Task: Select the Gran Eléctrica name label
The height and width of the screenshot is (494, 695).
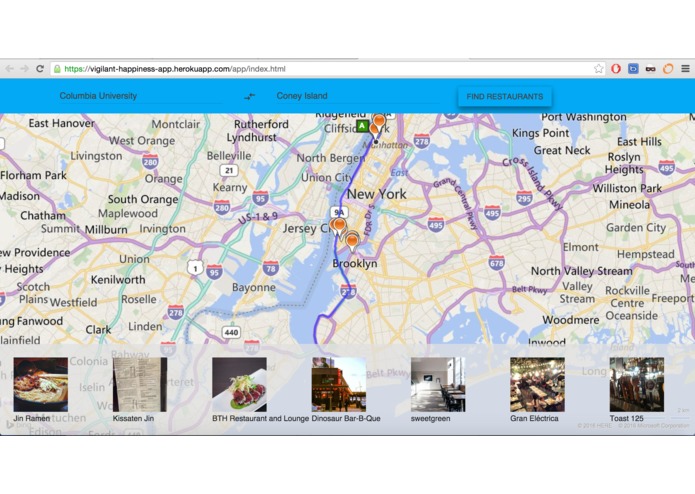Action: pos(534,418)
